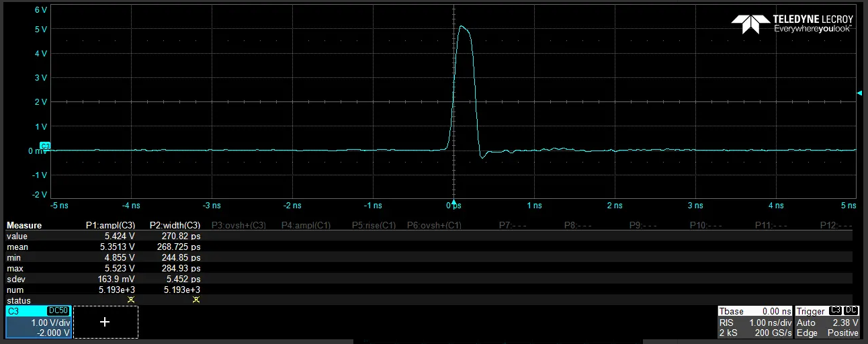Viewport: 868px width, 344px height.
Task: Click the trigger level arrow on right edge
Action: [859, 93]
